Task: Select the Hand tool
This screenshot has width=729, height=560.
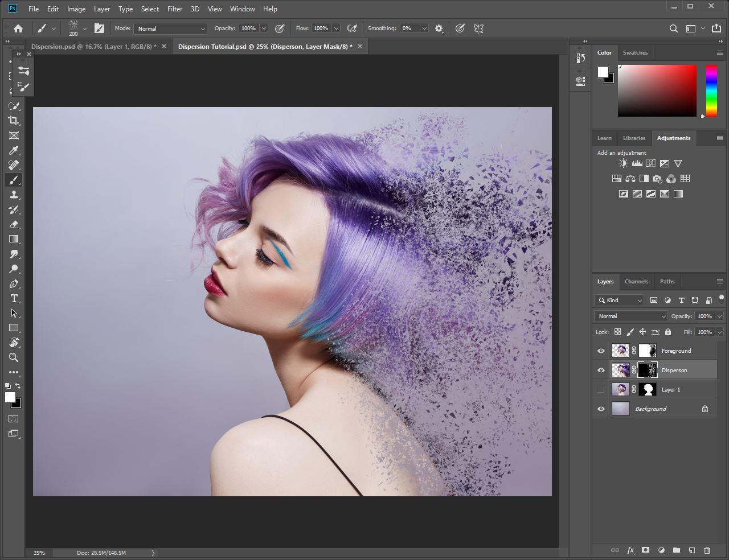Action: pyautogui.click(x=14, y=343)
